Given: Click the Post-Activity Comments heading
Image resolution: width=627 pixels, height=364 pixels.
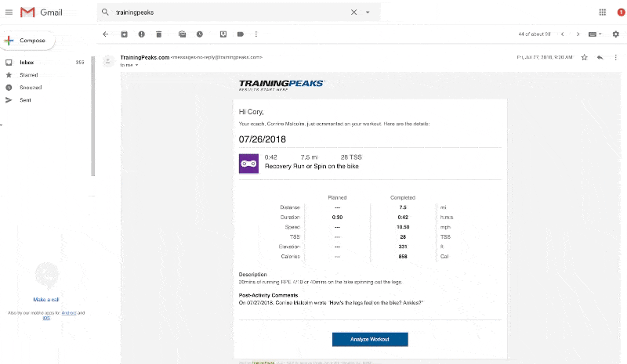Looking at the screenshot, I should [x=268, y=295].
